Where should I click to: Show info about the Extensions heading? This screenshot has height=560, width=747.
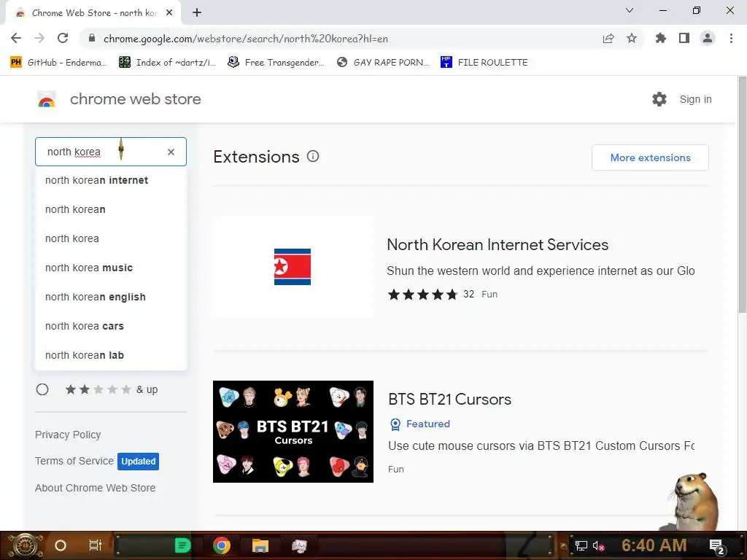pos(313,156)
